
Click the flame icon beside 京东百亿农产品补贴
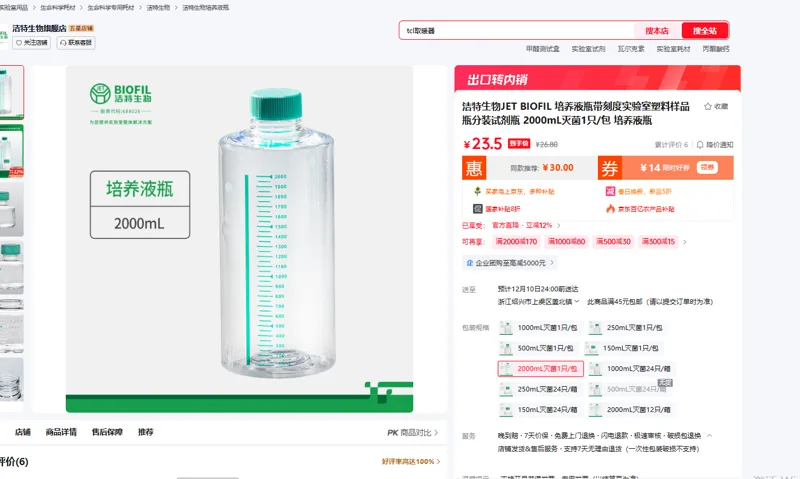point(610,209)
